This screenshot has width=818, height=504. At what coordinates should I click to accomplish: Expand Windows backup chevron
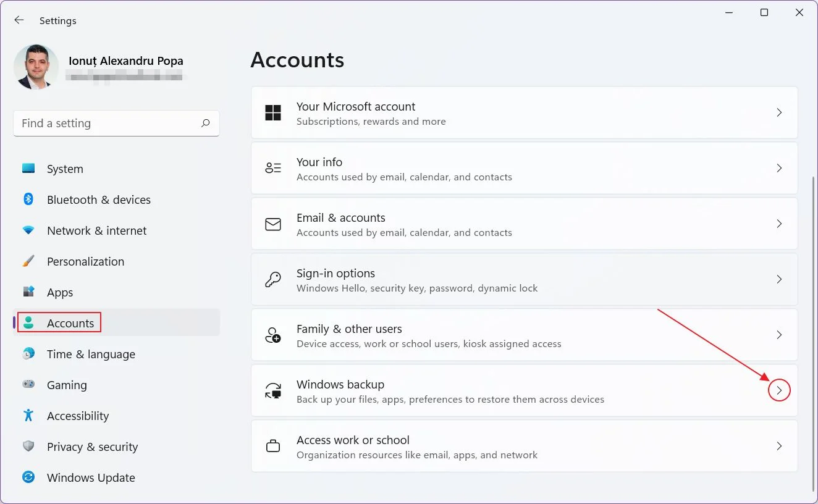pyautogui.click(x=779, y=390)
